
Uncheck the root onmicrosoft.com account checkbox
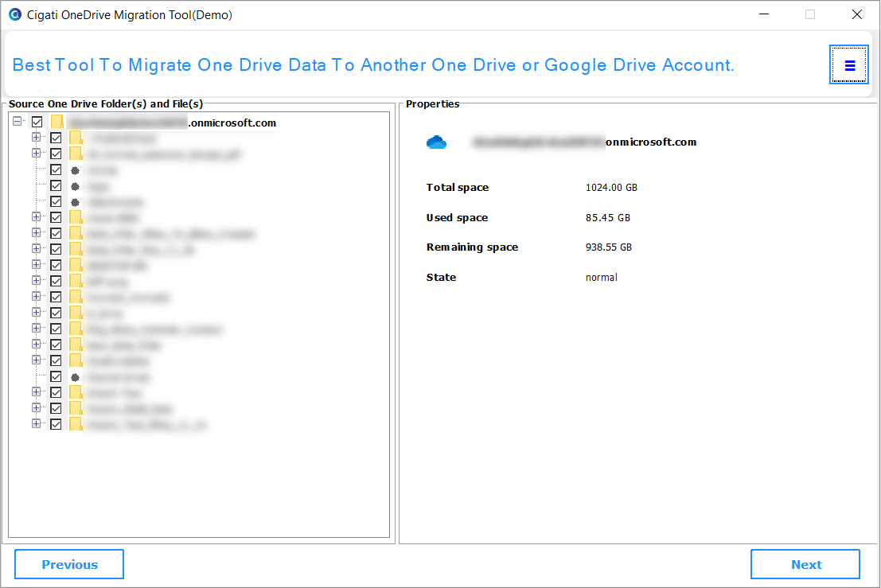pos(37,122)
